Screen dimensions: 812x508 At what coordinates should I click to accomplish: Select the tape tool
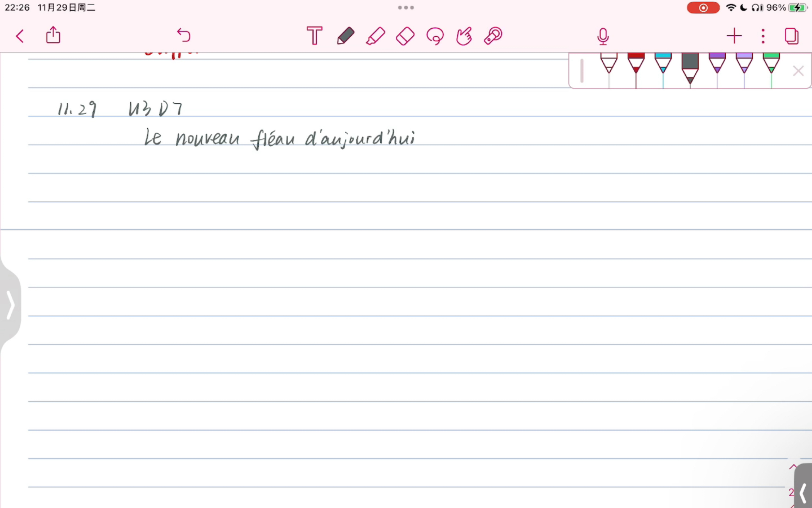pyautogui.click(x=493, y=36)
